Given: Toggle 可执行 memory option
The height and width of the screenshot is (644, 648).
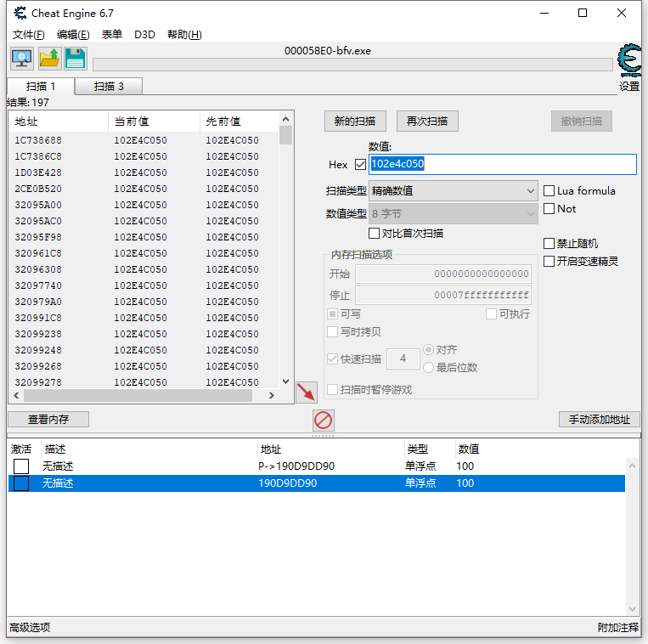Looking at the screenshot, I should [491, 314].
